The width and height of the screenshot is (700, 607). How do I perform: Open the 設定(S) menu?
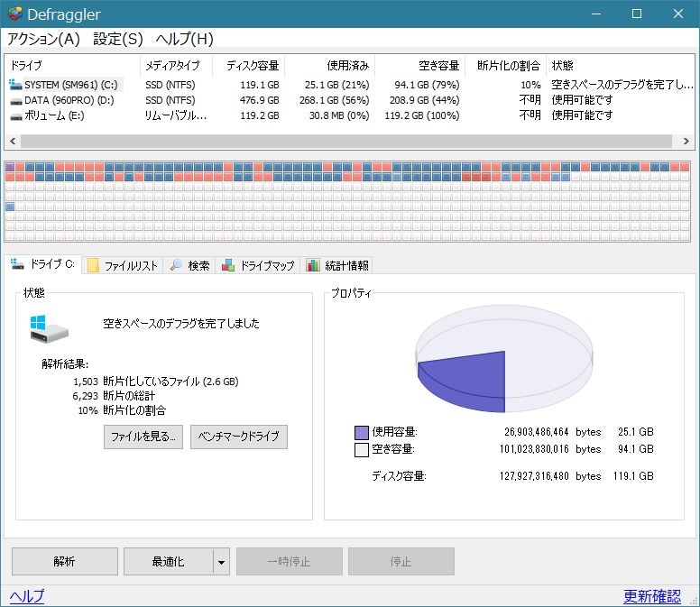[118, 40]
